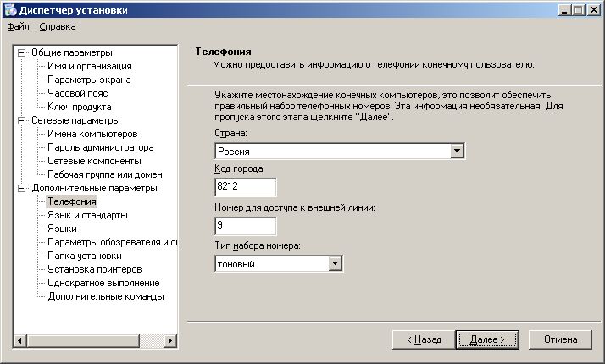Click the Отмена button

[560, 339]
